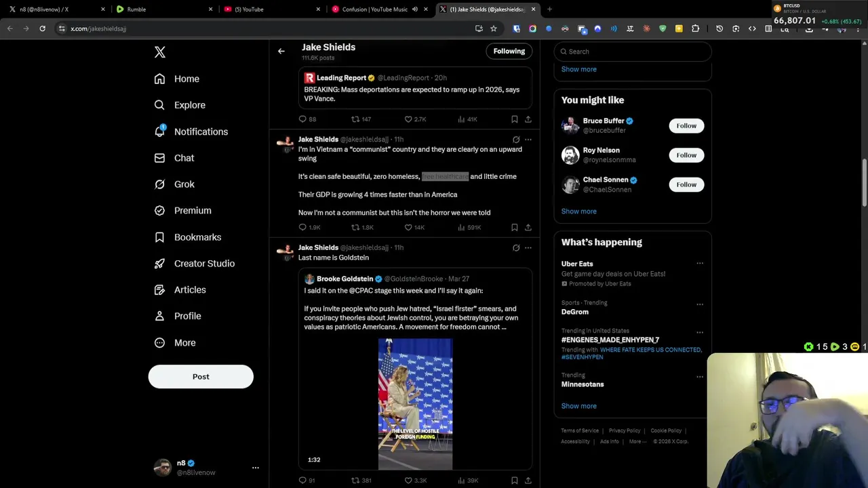View analytics of Vietnam post showing 591K
This screenshot has height=488, width=868.
[469, 228]
